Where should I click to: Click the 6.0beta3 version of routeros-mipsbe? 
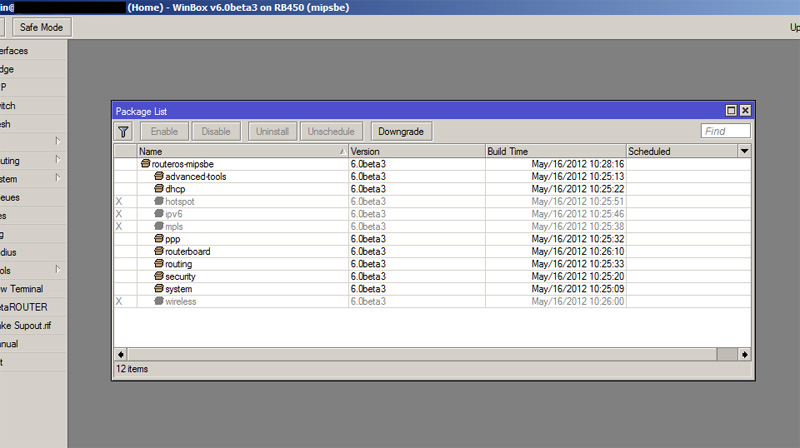[x=368, y=164]
